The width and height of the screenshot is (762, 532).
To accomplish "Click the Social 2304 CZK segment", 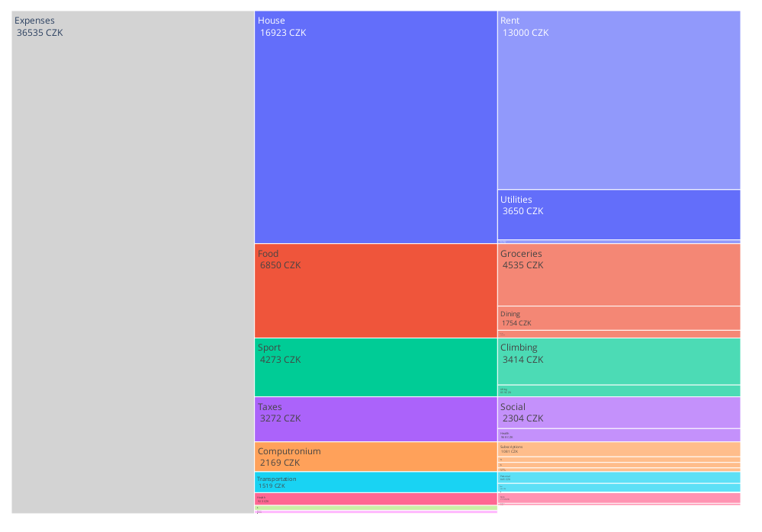I will [x=619, y=413].
